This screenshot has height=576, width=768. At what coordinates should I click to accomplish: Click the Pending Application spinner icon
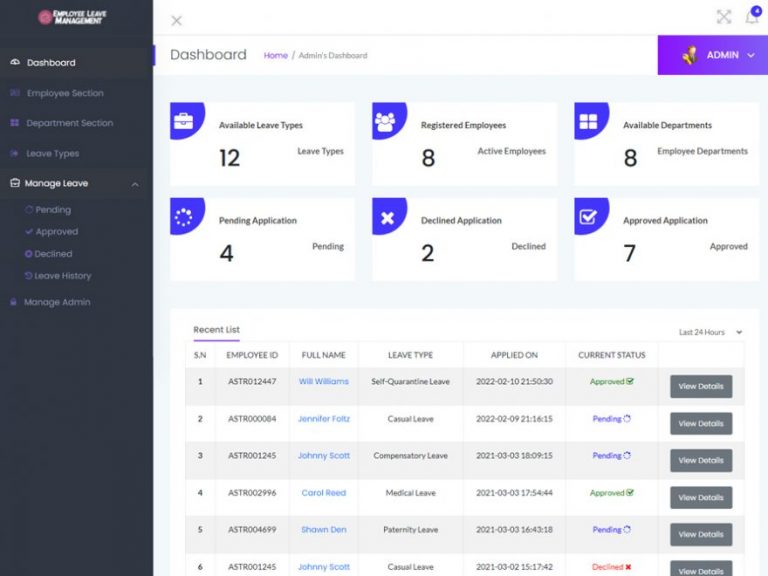[x=183, y=217]
